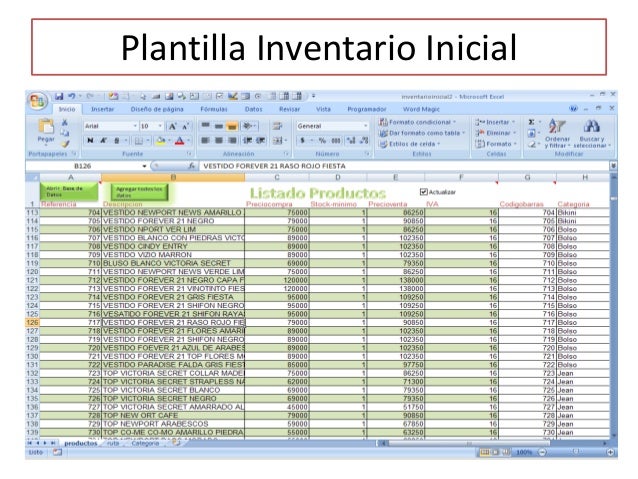Open the General number format dropdown
The image size is (638, 479).
click(x=365, y=126)
